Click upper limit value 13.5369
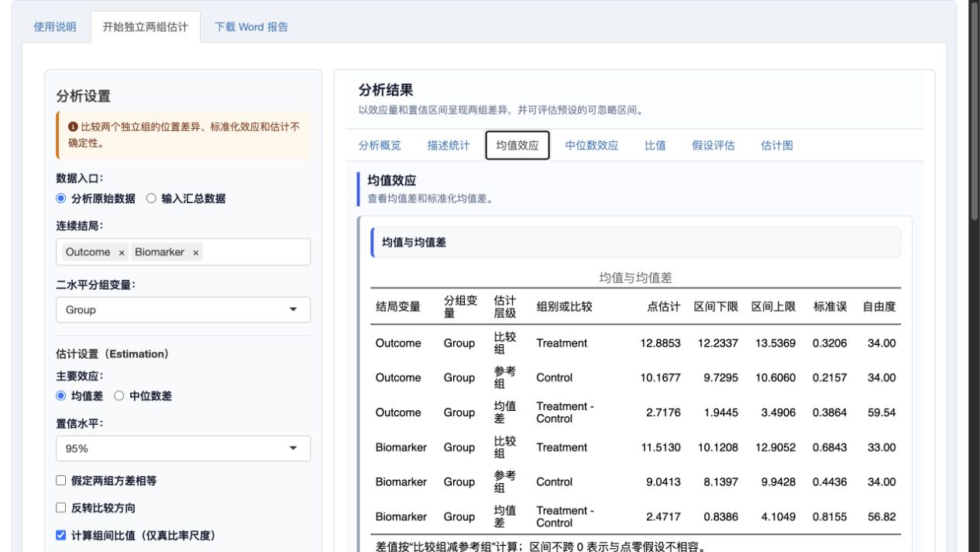The width and height of the screenshot is (980, 552). (x=775, y=343)
